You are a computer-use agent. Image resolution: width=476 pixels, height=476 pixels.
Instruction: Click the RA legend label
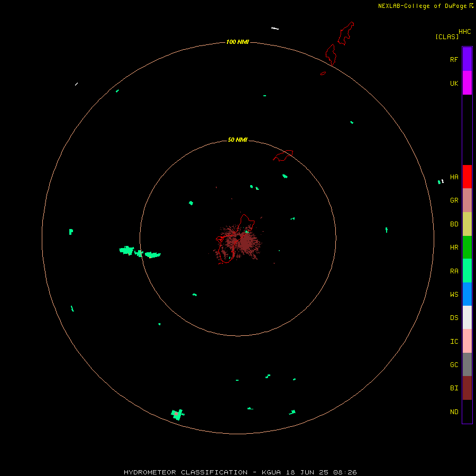pos(454,271)
